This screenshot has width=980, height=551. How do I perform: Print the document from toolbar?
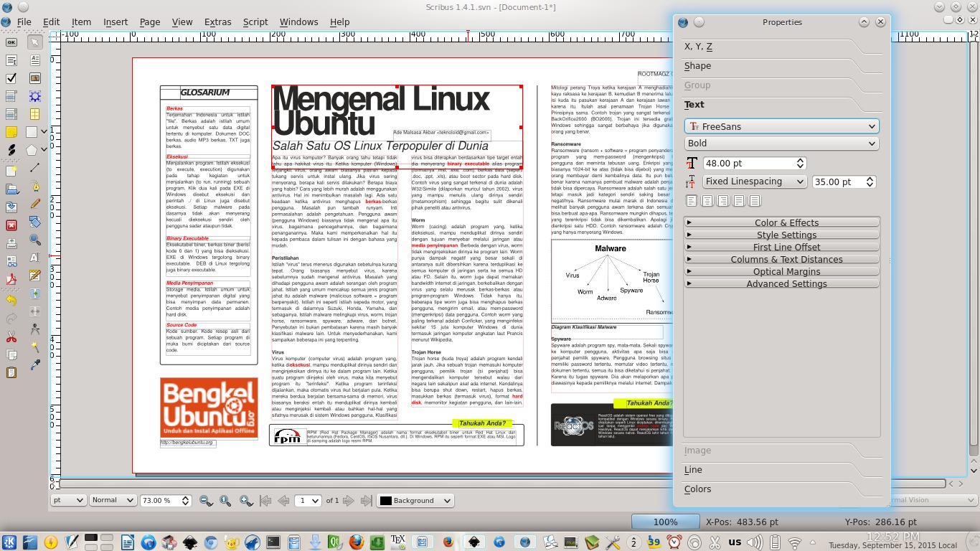pos(11,243)
